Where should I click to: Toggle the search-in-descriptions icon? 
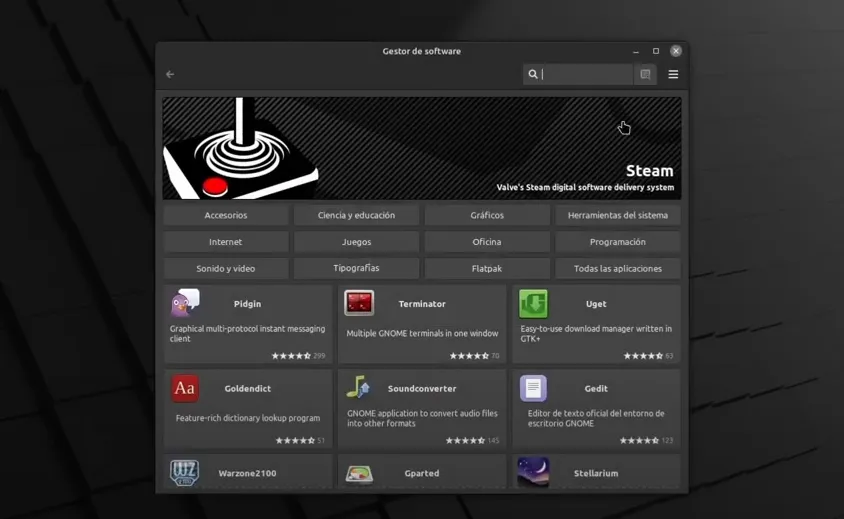(x=645, y=74)
